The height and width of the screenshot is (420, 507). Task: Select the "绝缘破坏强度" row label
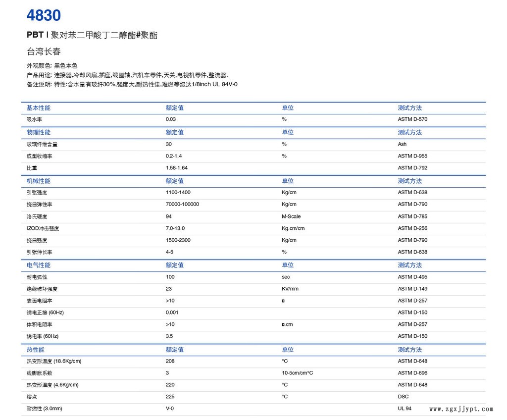tap(42, 289)
